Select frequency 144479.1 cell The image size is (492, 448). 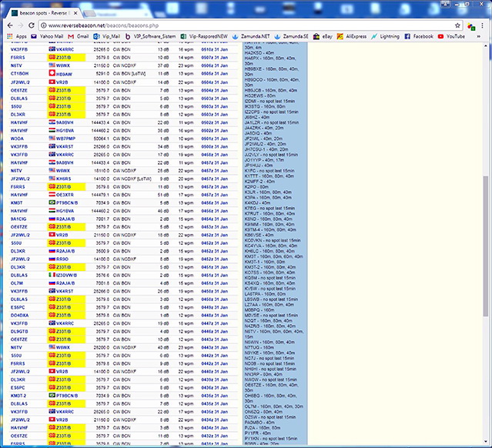point(101,195)
